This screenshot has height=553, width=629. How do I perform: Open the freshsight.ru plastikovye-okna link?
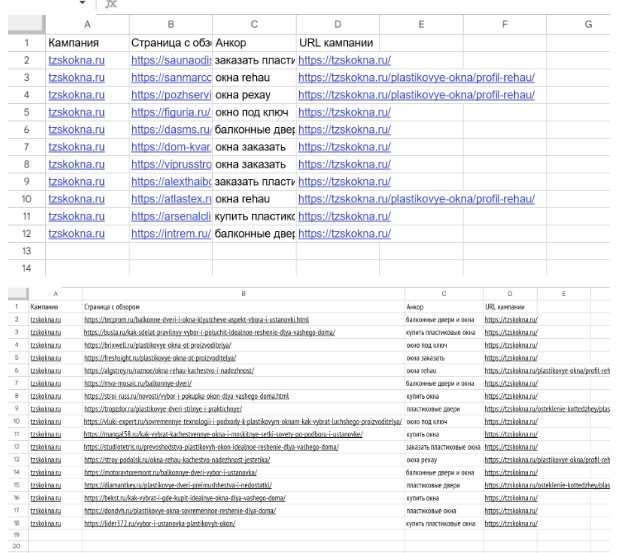(158, 358)
